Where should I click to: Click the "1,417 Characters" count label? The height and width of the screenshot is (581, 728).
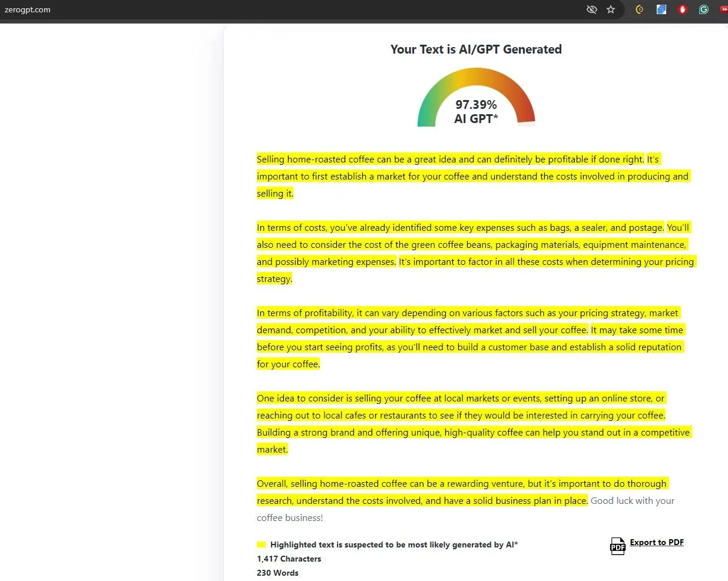[289, 559]
